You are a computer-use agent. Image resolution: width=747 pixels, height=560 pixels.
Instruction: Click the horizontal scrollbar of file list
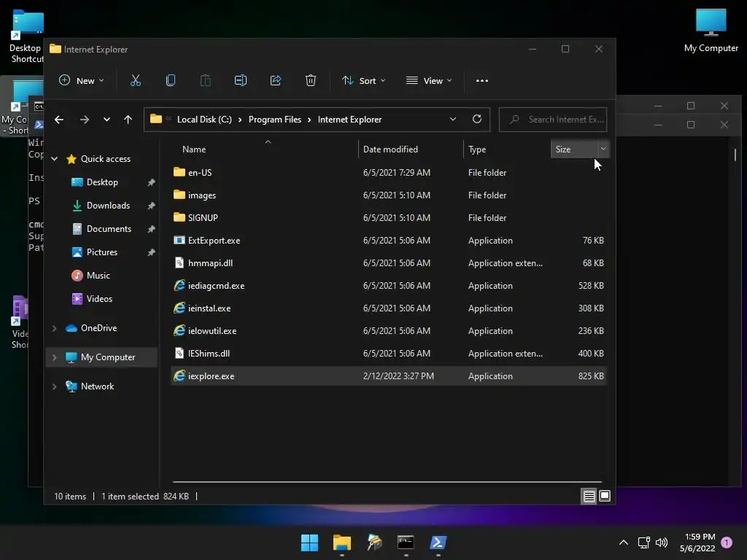pyautogui.click(x=387, y=482)
